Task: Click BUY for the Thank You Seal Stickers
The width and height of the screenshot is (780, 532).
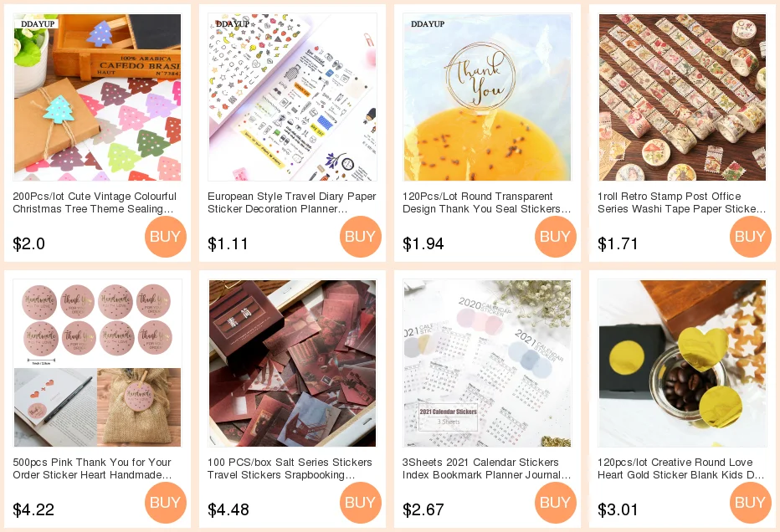Action: click(556, 237)
